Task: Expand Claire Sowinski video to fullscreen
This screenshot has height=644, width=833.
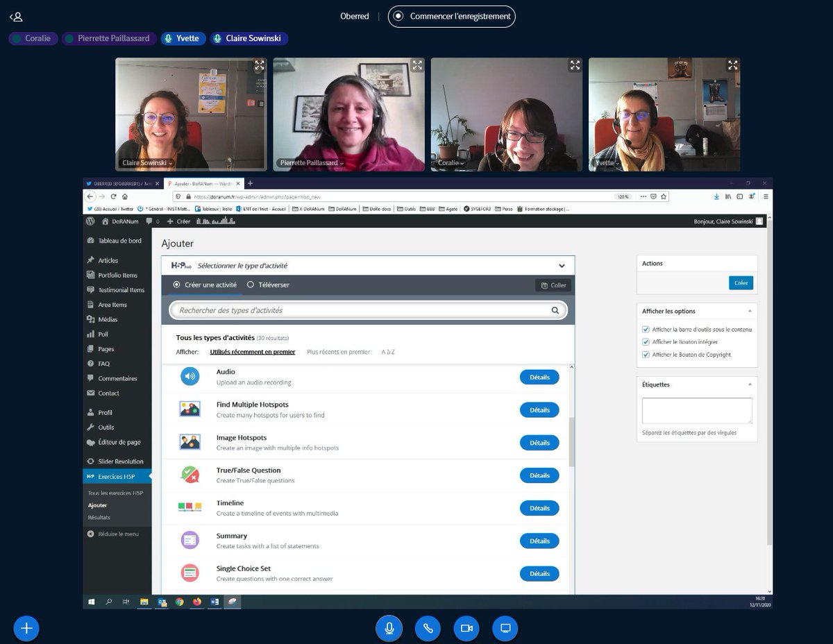Action: coord(259,65)
